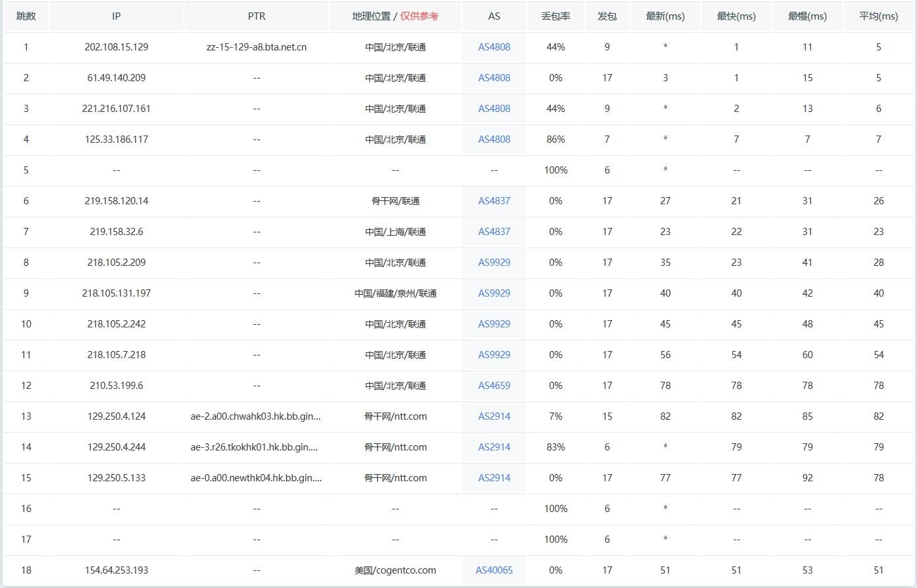Click PTR ae-0.a00.newthk04.hk.bb.gin

pyautogui.click(x=256, y=478)
